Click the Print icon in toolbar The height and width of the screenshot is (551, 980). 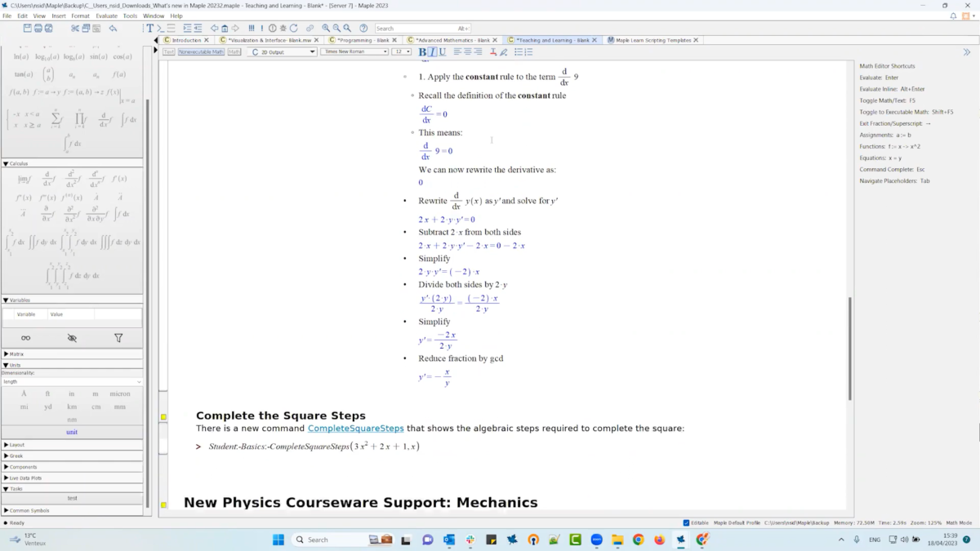point(38,28)
